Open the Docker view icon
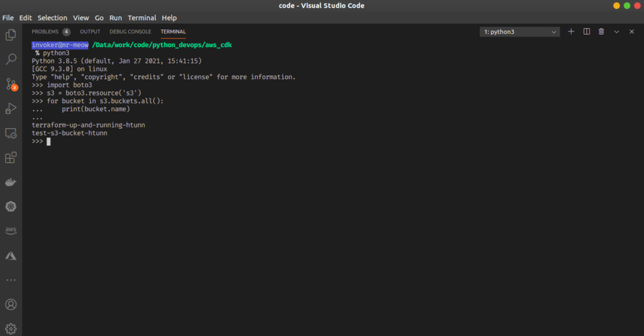The width and height of the screenshot is (644, 336). click(11, 182)
